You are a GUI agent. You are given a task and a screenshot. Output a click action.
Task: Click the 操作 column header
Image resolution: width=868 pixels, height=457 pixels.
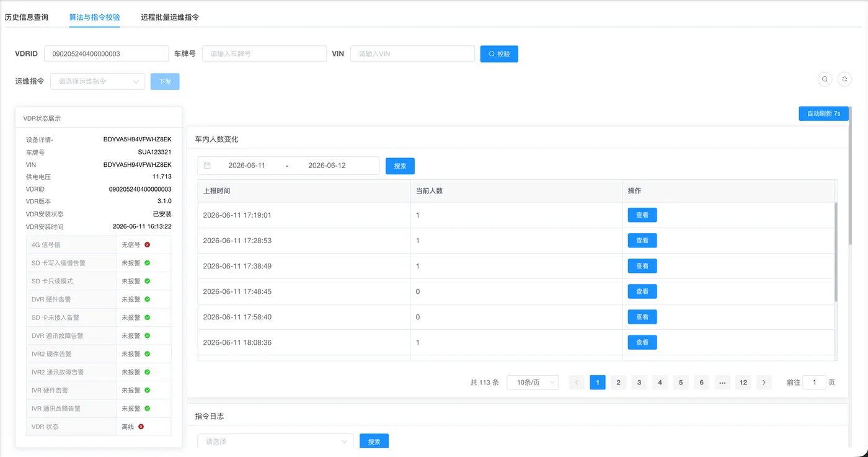pyautogui.click(x=728, y=191)
